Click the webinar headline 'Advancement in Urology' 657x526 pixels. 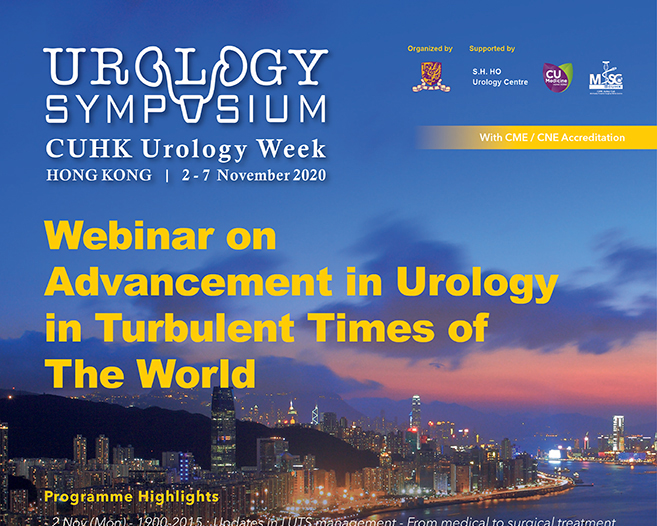coord(301,283)
